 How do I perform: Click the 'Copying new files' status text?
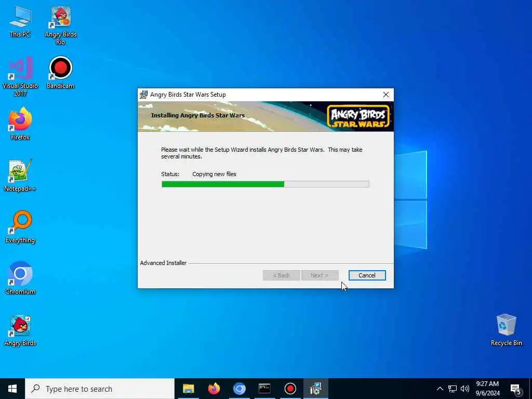[x=214, y=174]
